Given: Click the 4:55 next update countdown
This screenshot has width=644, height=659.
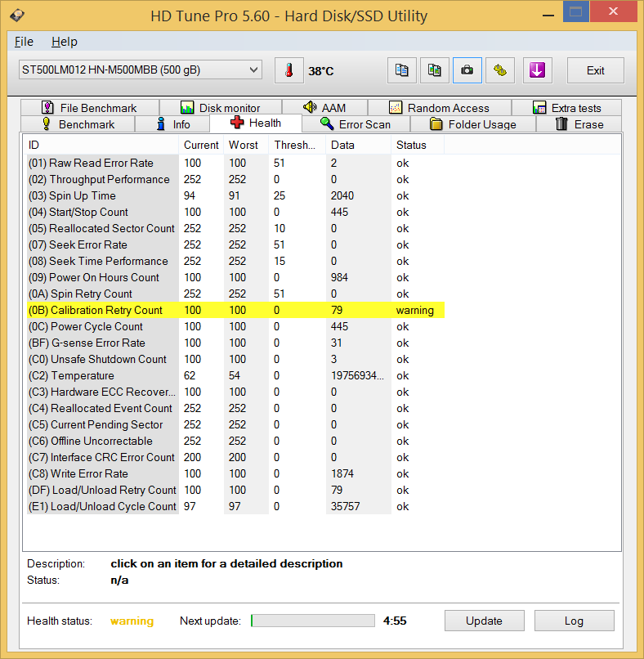Looking at the screenshot, I should (x=395, y=621).
